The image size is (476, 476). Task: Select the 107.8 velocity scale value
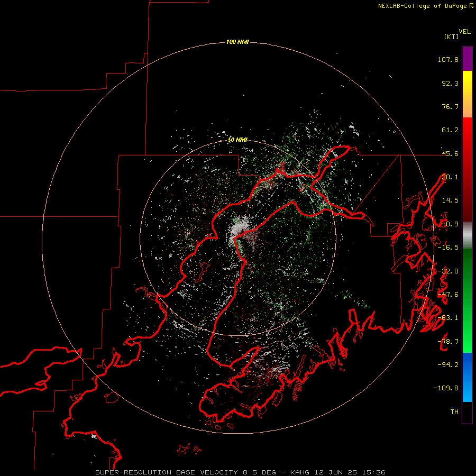click(x=448, y=59)
